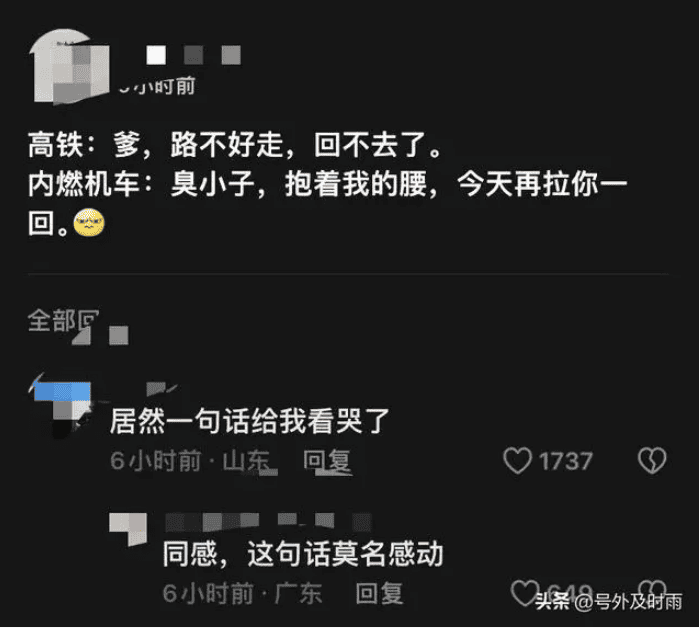The image size is (699, 628).
Task: Like the comment with 1737 likes
Action: (518, 460)
